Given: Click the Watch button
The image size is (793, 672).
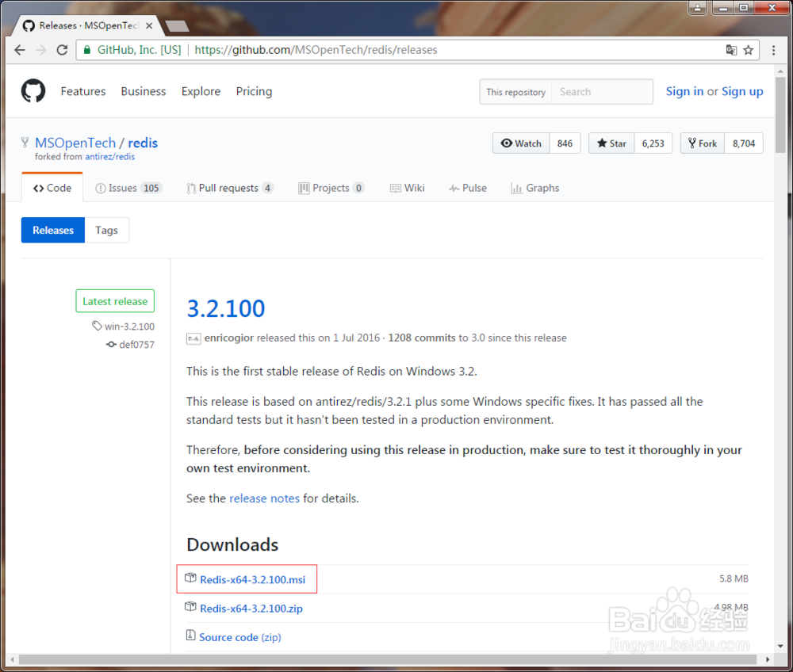Looking at the screenshot, I should (x=522, y=143).
